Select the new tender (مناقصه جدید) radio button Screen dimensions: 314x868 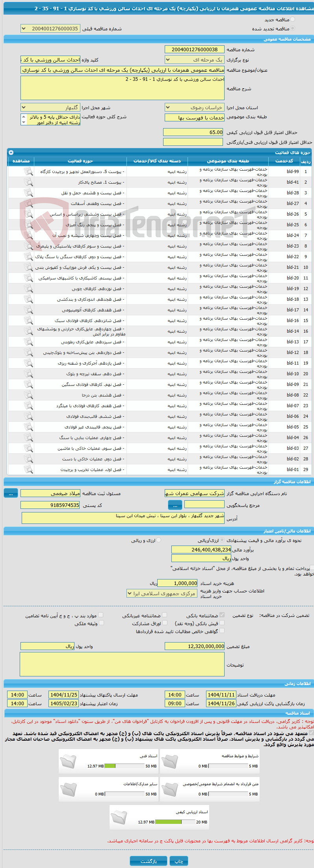point(292,19)
